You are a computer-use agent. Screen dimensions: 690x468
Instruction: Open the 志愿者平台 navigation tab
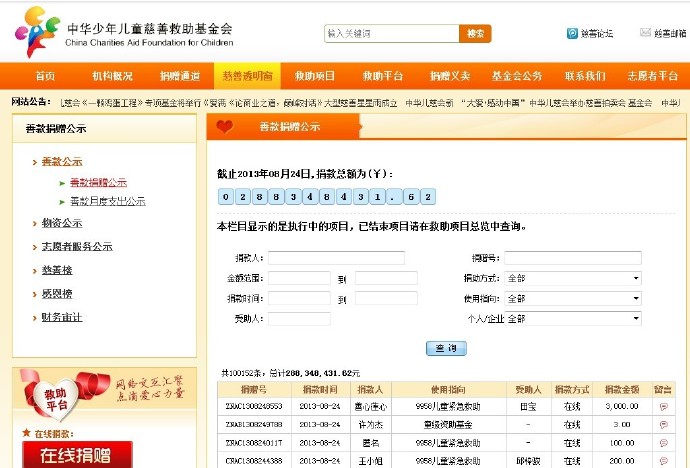(653, 76)
